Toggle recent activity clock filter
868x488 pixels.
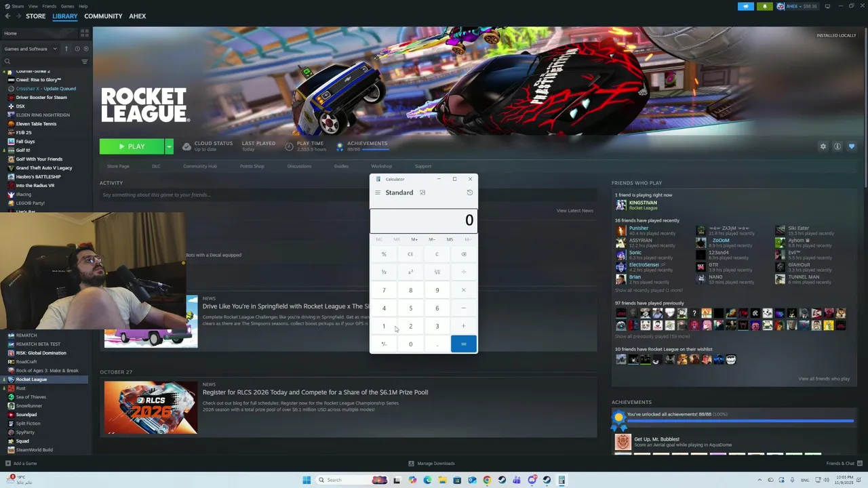77,49
